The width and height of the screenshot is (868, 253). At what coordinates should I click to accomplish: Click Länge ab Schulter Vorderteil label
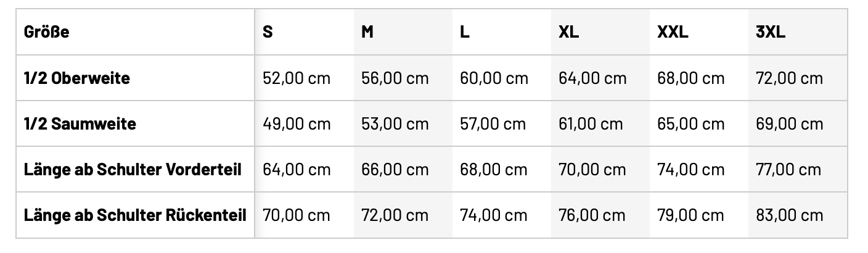tap(133, 169)
